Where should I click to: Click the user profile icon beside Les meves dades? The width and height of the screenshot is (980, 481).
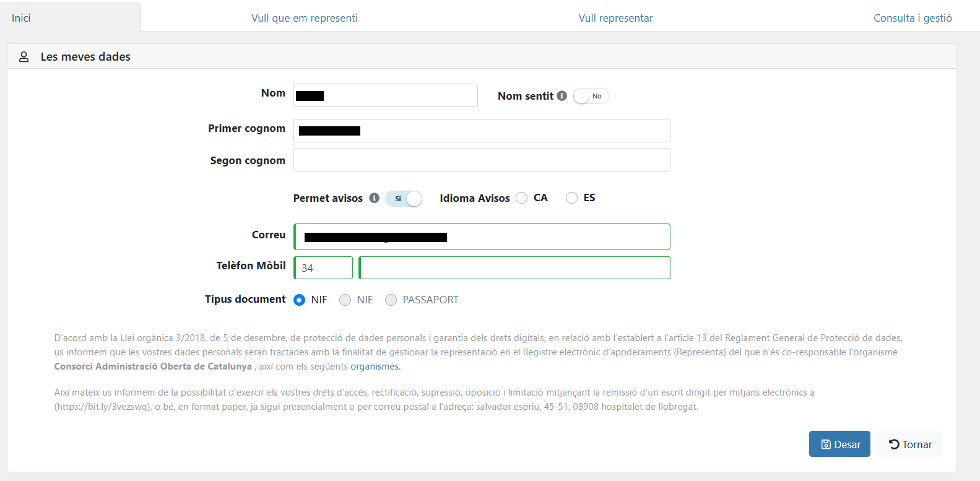click(x=24, y=57)
